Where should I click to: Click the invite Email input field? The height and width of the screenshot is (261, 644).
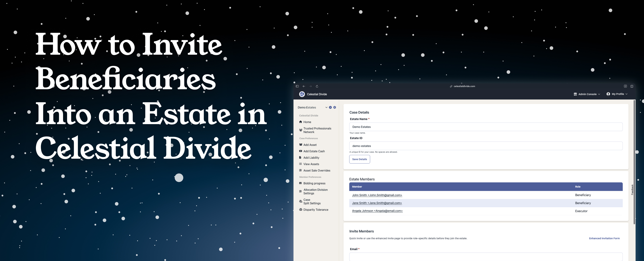tap(486, 257)
